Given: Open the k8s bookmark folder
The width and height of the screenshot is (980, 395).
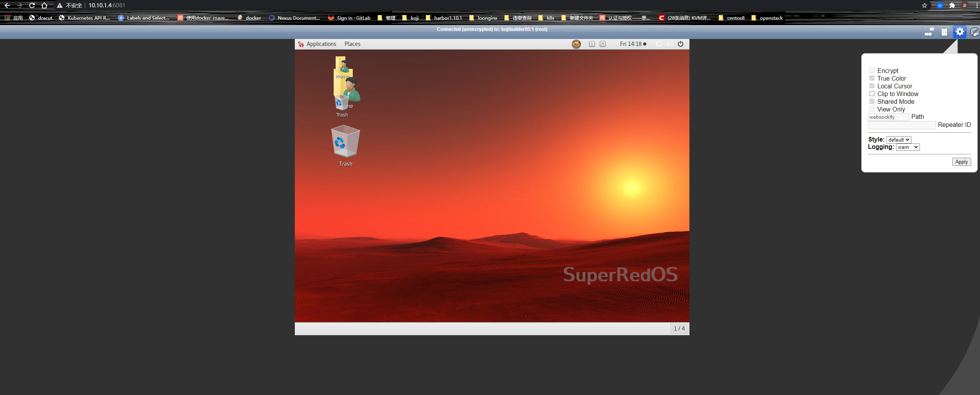Looking at the screenshot, I should [x=546, y=18].
